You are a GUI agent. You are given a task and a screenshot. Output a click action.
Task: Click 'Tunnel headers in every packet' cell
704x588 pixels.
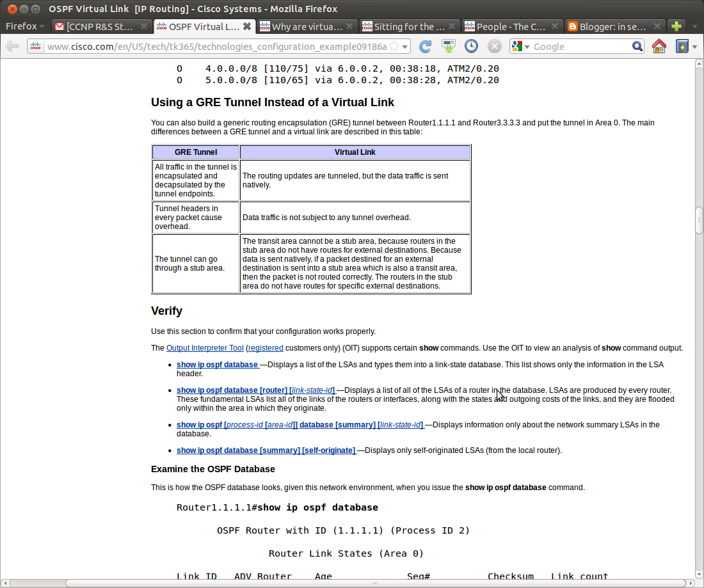[196, 218]
